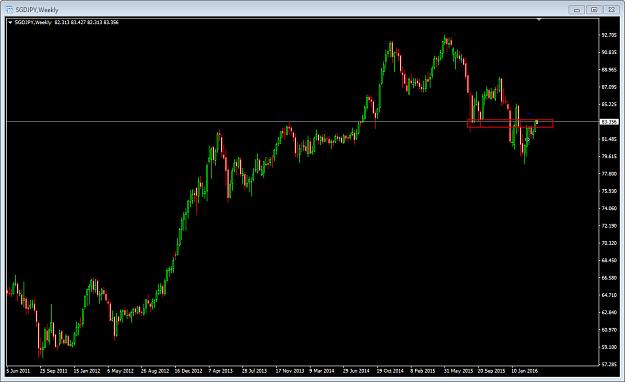Screen dimensions: 625x382
Task: Click the 6 May 2012 date label
Action: point(120,371)
